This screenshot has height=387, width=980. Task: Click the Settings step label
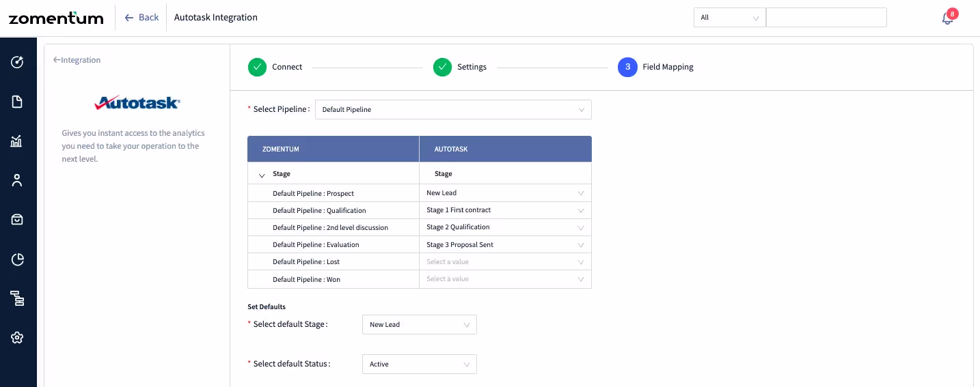[x=472, y=67]
